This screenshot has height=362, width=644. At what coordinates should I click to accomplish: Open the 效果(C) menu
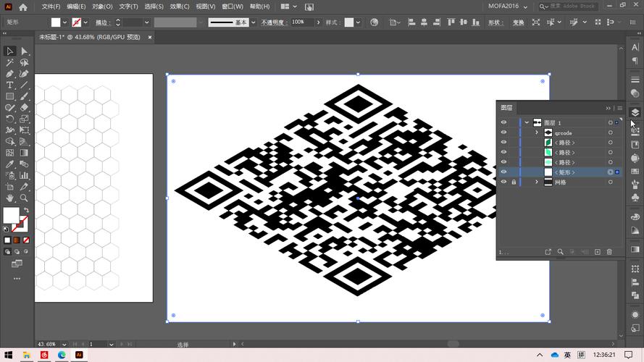pos(178,7)
